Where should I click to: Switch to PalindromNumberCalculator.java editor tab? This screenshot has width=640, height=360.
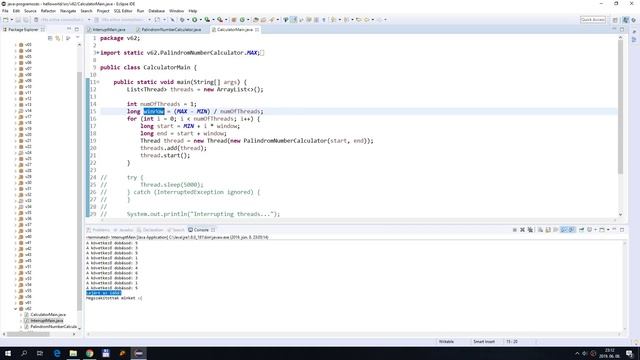click(x=171, y=30)
